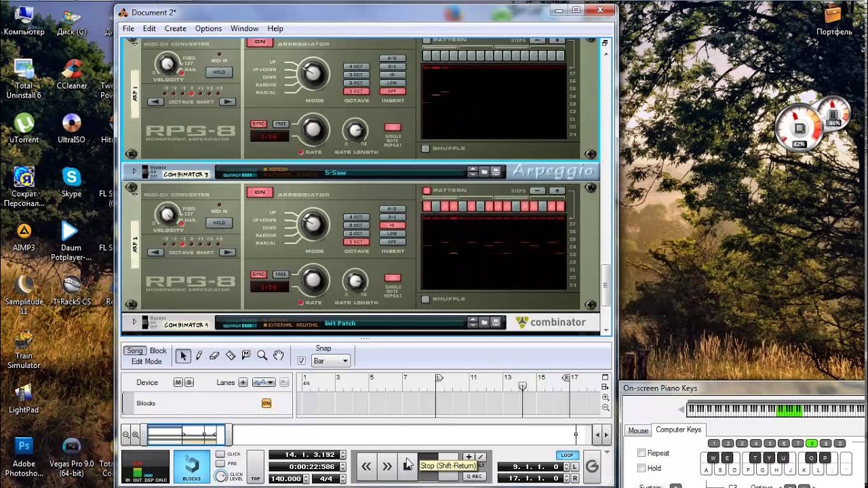Click the Click Level knob
Viewport: 868px width, 488px height.
[x=221, y=476]
